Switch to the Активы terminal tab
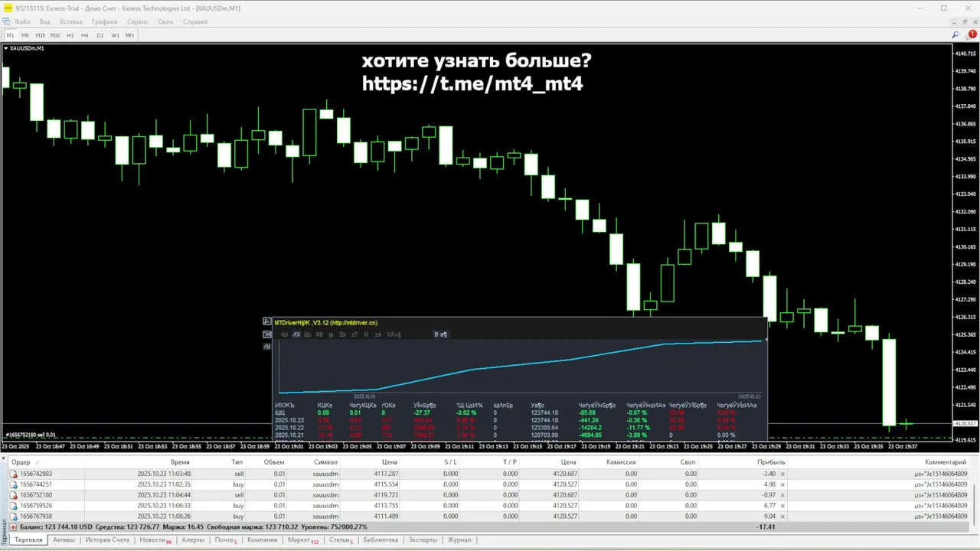The height and width of the screenshot is (551, 980). (x=64, y=540)
